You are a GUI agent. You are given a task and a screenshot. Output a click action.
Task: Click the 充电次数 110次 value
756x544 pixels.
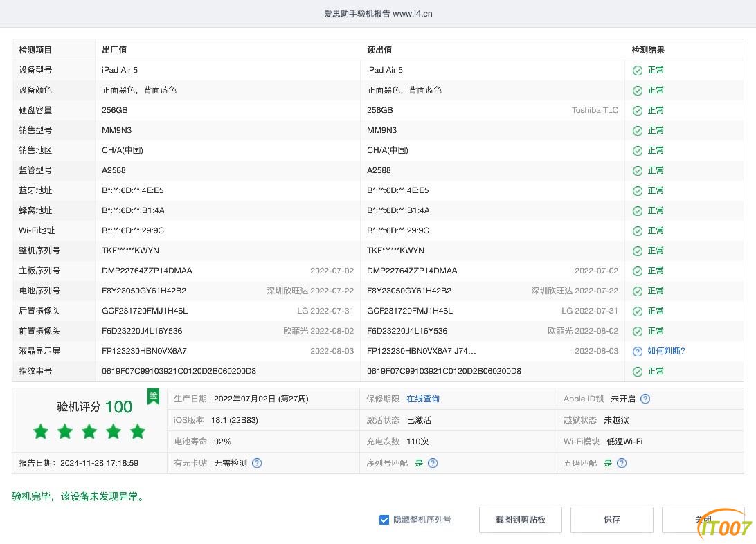pos(417,442)
